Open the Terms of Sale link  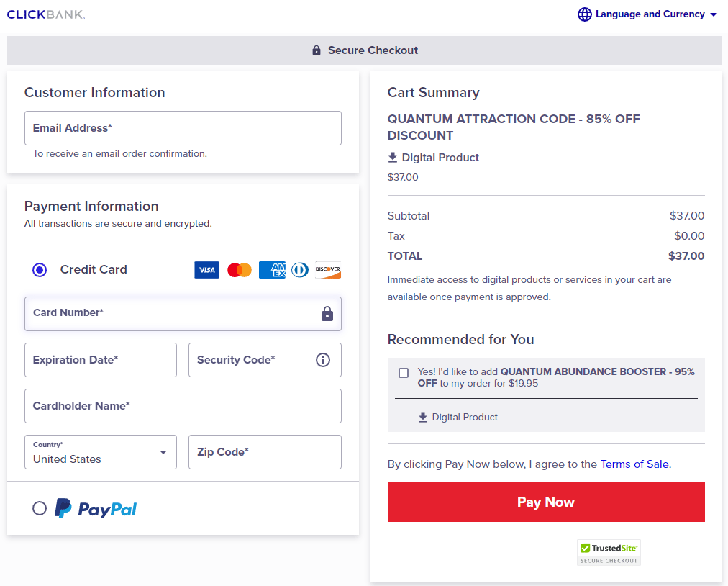(634, 464)
